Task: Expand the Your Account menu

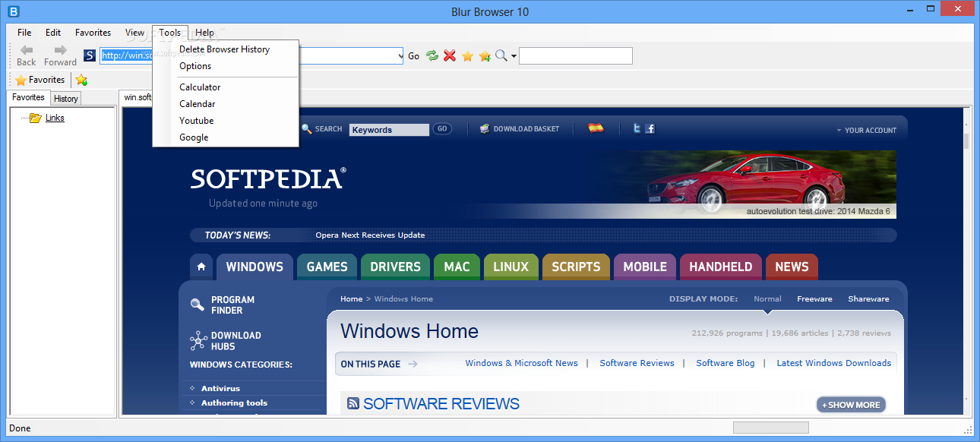Action: 866,130
